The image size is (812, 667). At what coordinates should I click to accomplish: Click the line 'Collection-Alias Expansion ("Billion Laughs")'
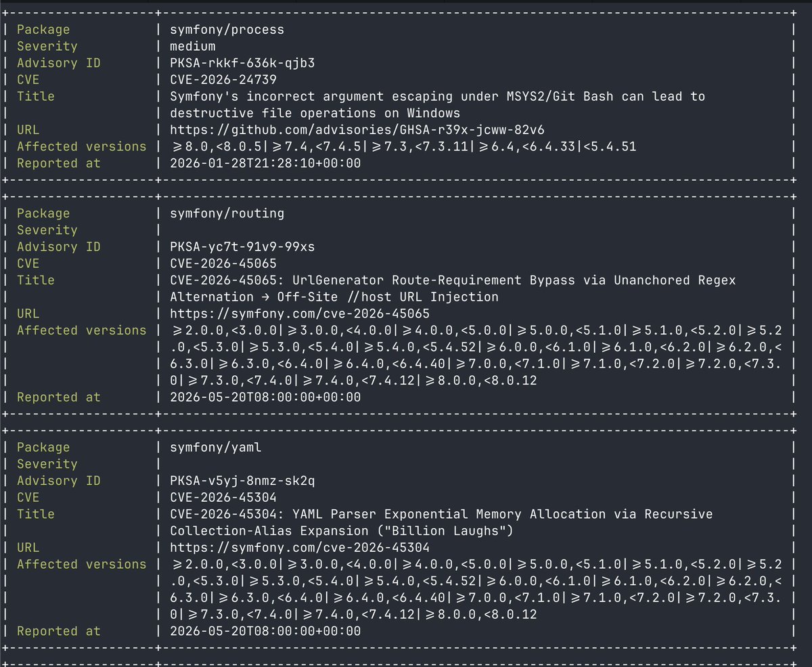coord(341,530)
